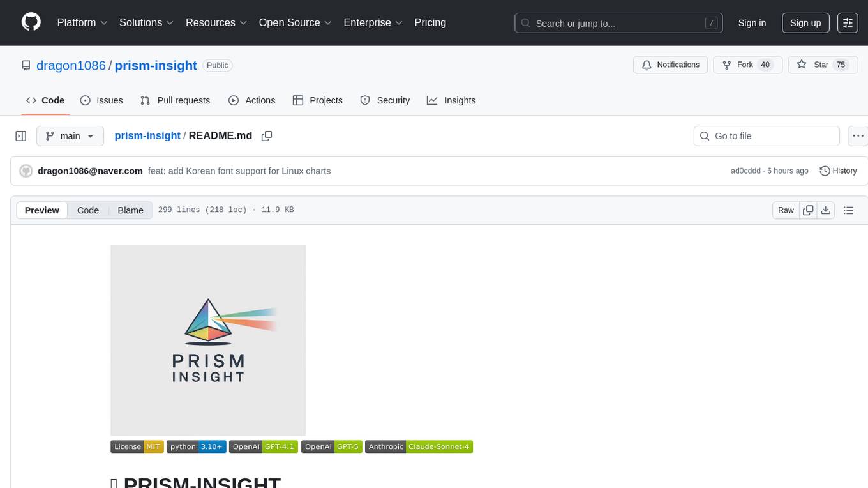Screen dimensions: 868x488
Task: Select the Preview view
Action: pos(42,210)
